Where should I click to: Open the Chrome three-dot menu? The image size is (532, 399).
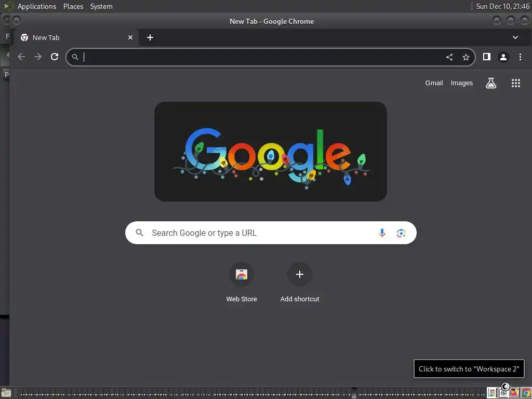click(x=520, y=57)
